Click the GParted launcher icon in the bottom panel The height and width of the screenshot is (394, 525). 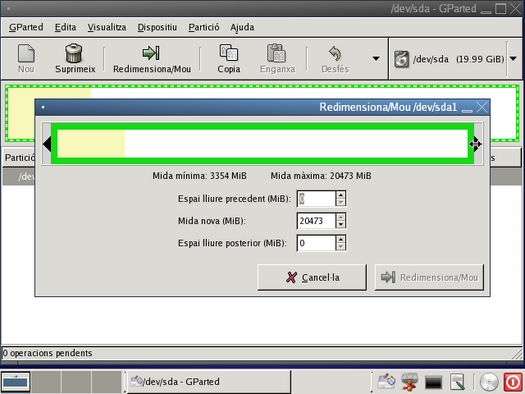[x=386, y=381]
